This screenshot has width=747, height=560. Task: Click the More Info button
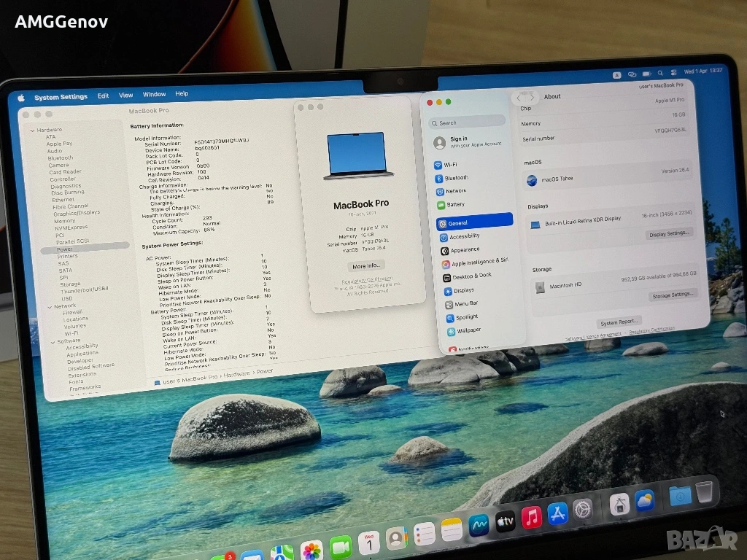tap(365, 266)
